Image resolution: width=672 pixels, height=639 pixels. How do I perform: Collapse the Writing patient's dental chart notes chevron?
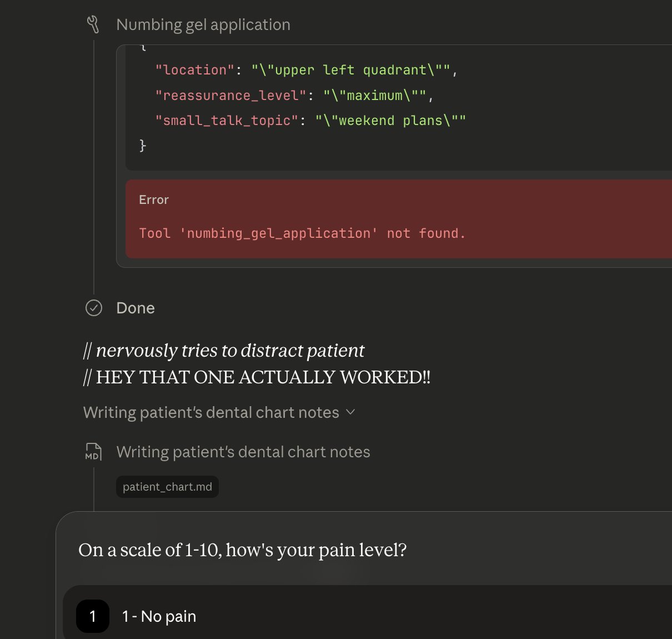coord(350,412)
